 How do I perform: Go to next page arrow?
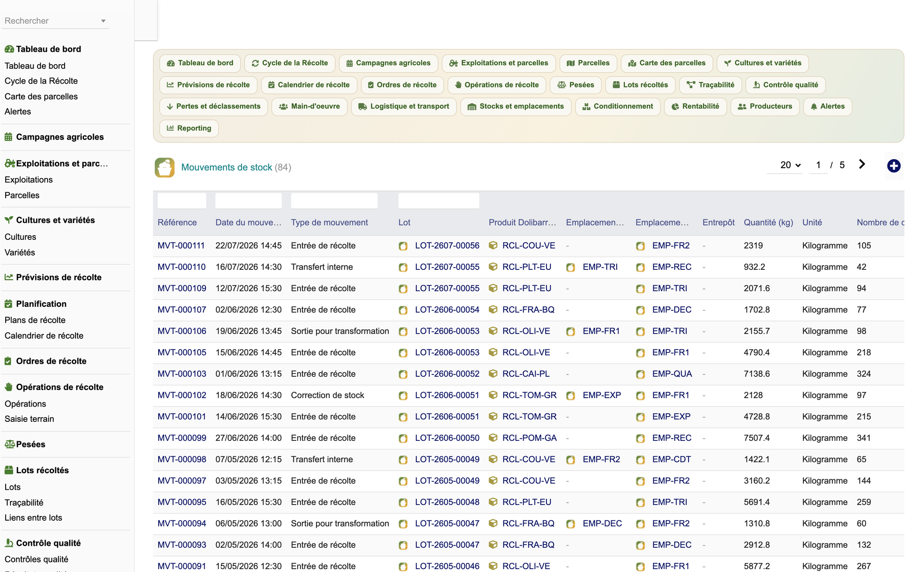(862, 164)
